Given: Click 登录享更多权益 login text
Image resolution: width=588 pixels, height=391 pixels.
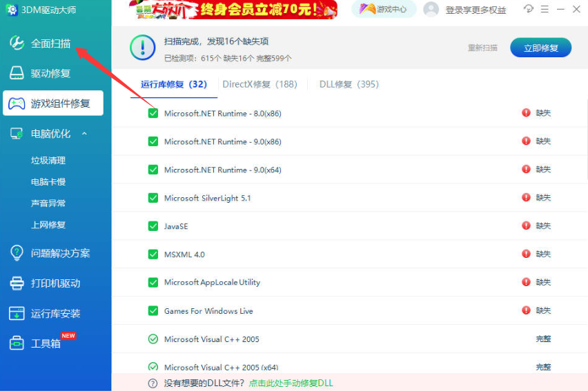Looking at the screenshot, I should coord(476,10).
